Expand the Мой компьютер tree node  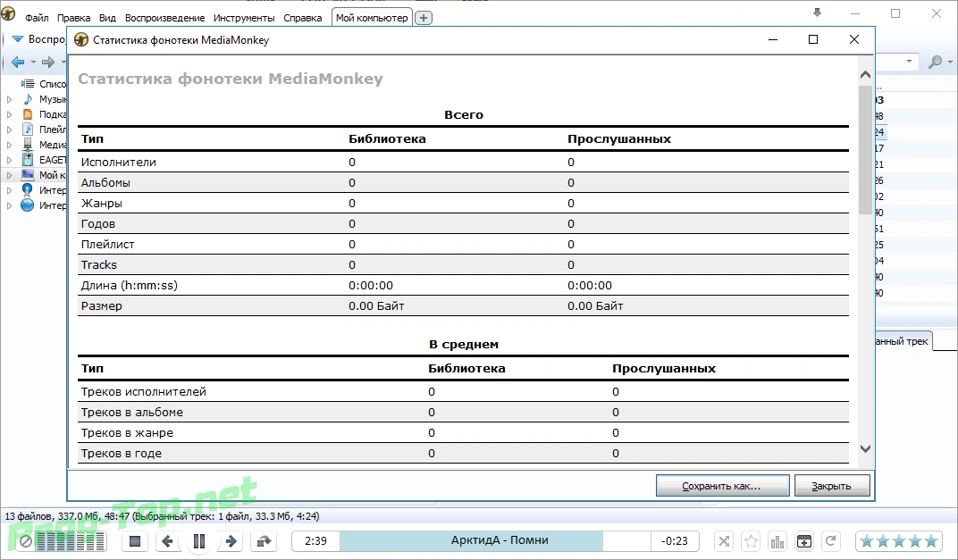click(9, 175)
